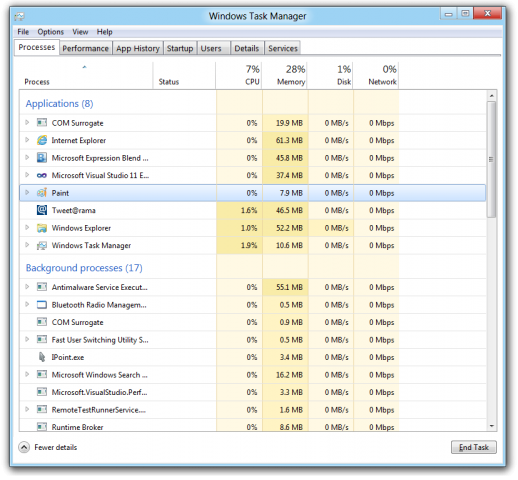Image resolution: width=518 pixels, height=480 pixels.
Task: Select the Processes tab
Action: coord(37,47)
